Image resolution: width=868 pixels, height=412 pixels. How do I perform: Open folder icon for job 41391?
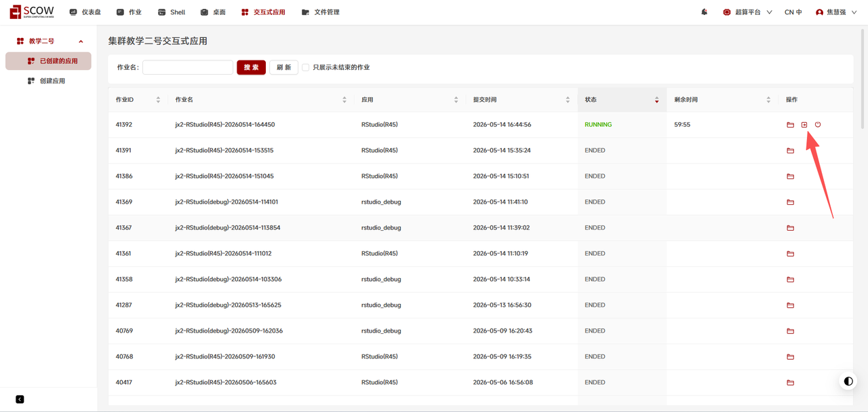click(x=790, y=151)
